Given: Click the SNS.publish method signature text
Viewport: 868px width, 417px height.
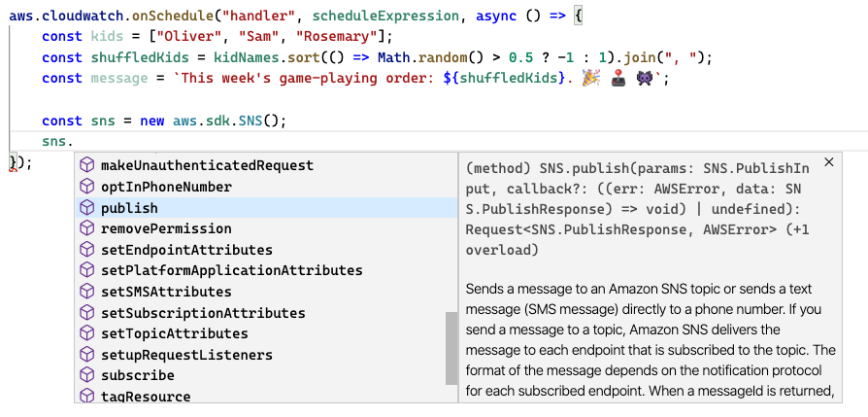Looking at the screenshot, I should pyautogui.click(x=638, y=208).
